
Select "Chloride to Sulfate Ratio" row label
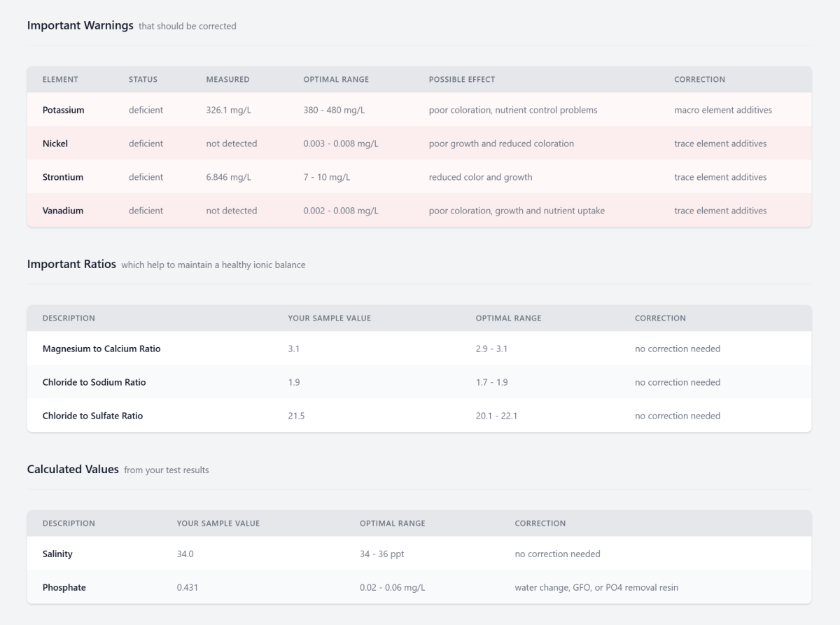coord(92,416)
